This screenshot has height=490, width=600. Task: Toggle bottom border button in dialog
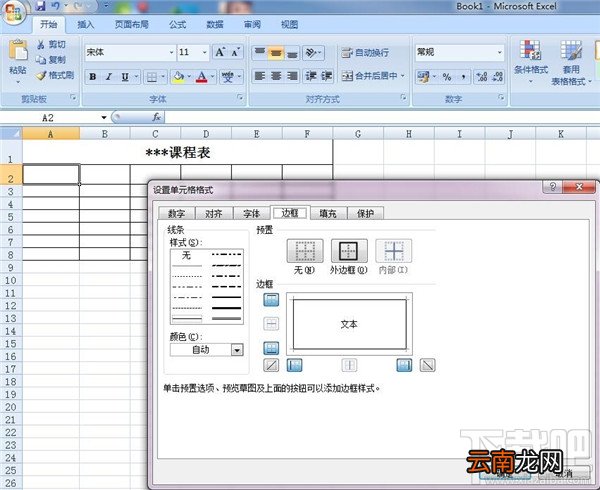271,348
